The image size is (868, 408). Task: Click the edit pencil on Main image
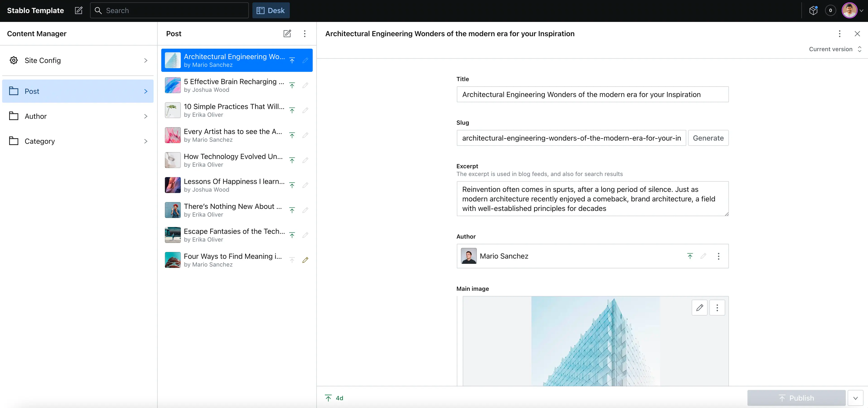[x=700, y=308]
